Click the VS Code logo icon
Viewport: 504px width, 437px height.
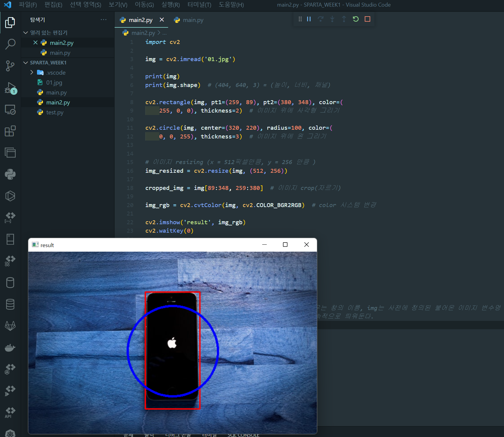(x=8, y=5)
